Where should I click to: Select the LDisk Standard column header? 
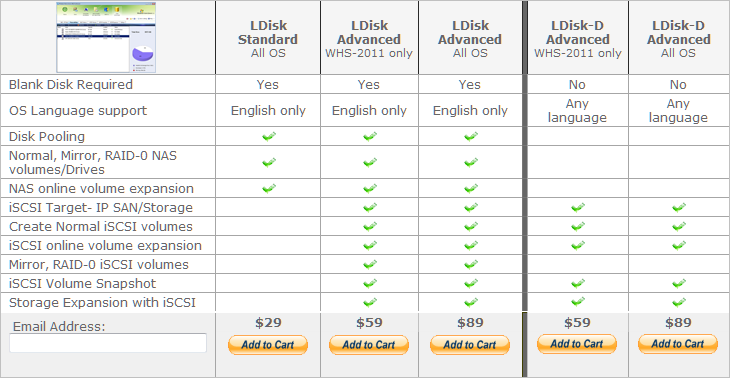(x=268, y=39)
